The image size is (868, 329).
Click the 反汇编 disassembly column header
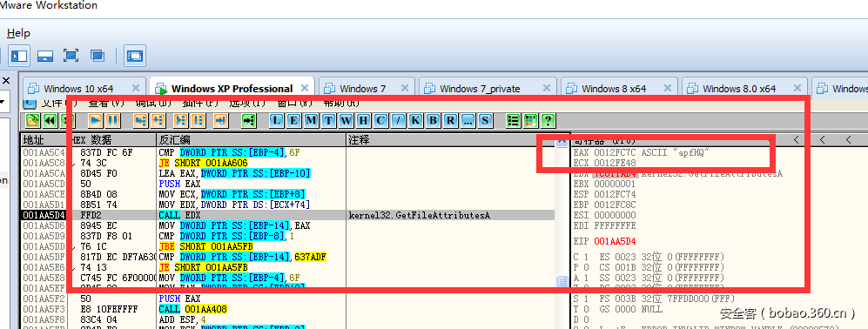pyautogui.click(x=252, y=140)
